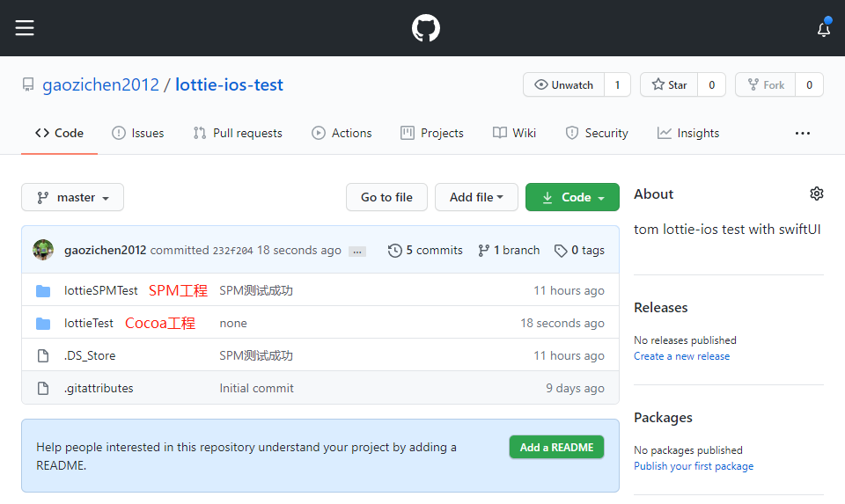The height and width of the screenshot is (504, 845).
Task: Click '18 seconds ago' in lottieTest row
Action: pos(562,323)
